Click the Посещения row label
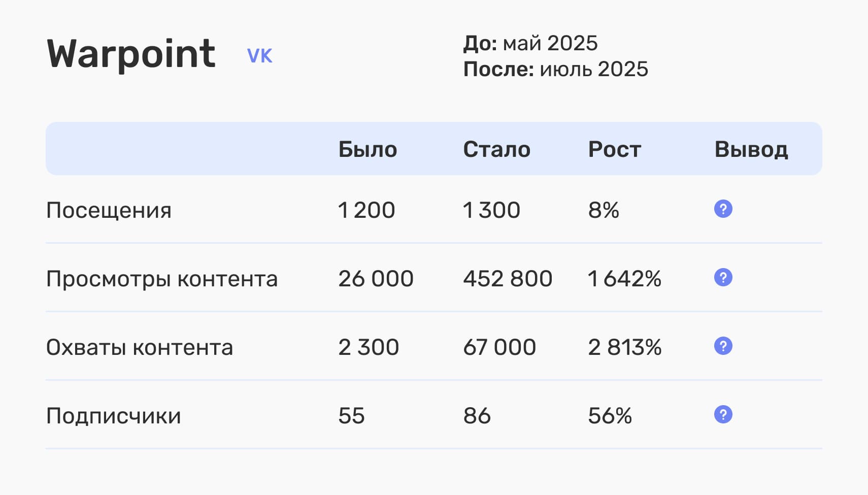This screenshot has height=495, width=868. click(x=109, y=210)
